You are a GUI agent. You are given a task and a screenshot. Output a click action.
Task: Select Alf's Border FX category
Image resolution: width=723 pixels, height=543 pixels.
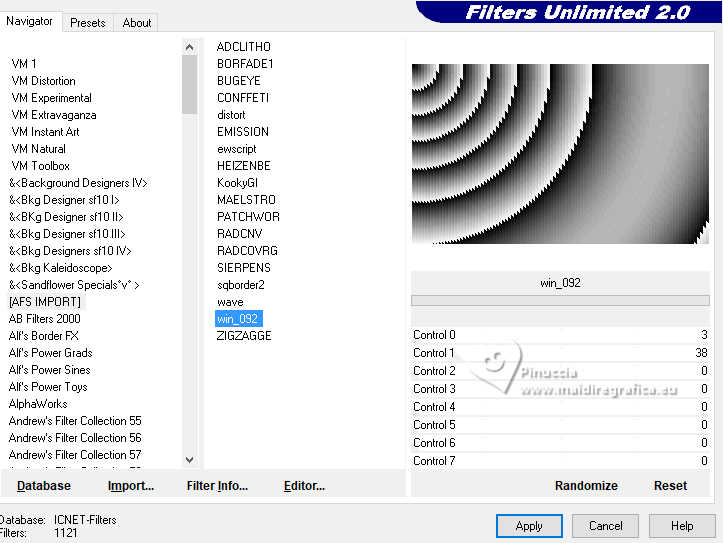[43, 336]
